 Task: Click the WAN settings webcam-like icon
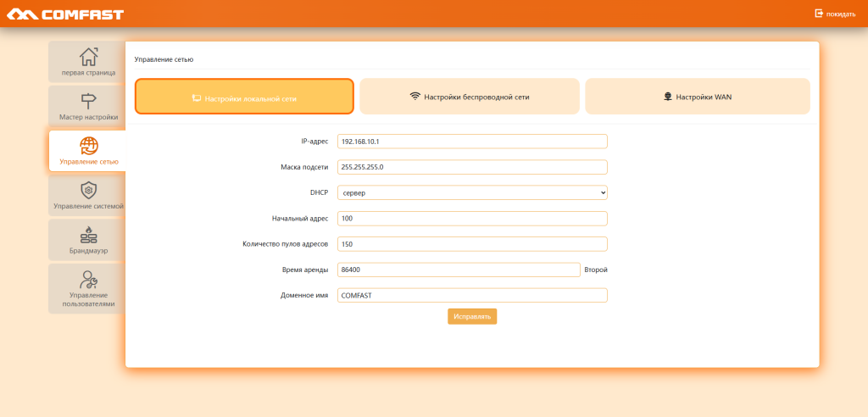tap(667, 97)
